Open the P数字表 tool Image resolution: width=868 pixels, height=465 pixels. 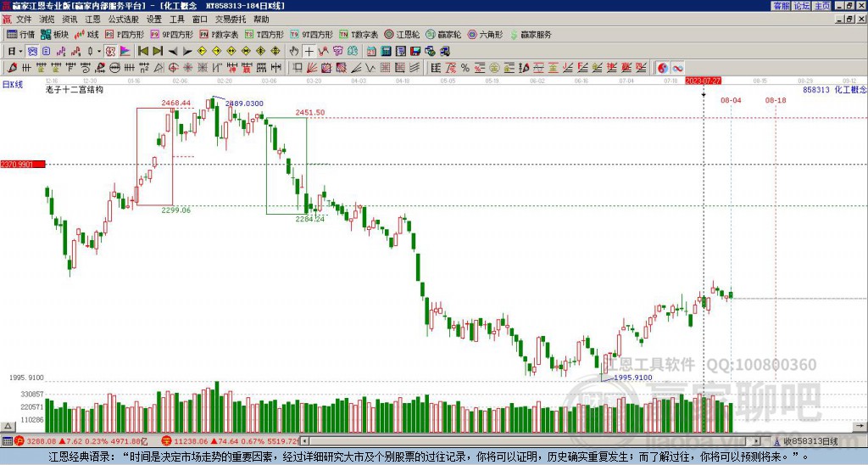(220, 34)
